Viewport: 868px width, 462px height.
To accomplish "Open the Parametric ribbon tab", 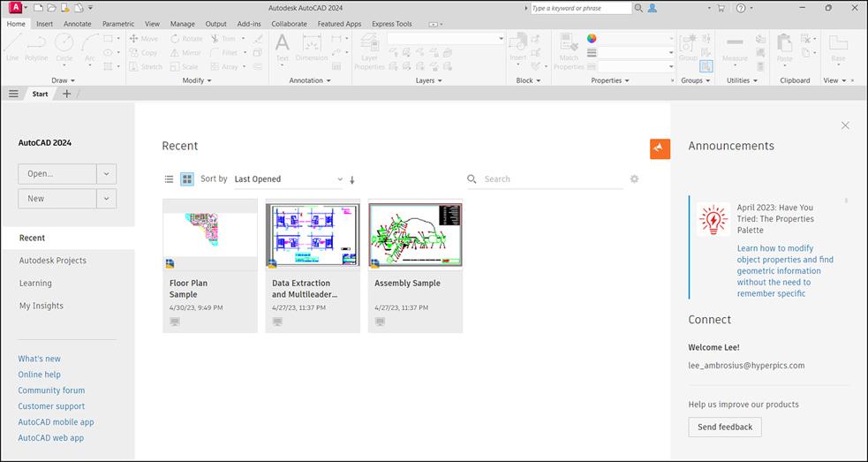I will [x=118, y=24].
